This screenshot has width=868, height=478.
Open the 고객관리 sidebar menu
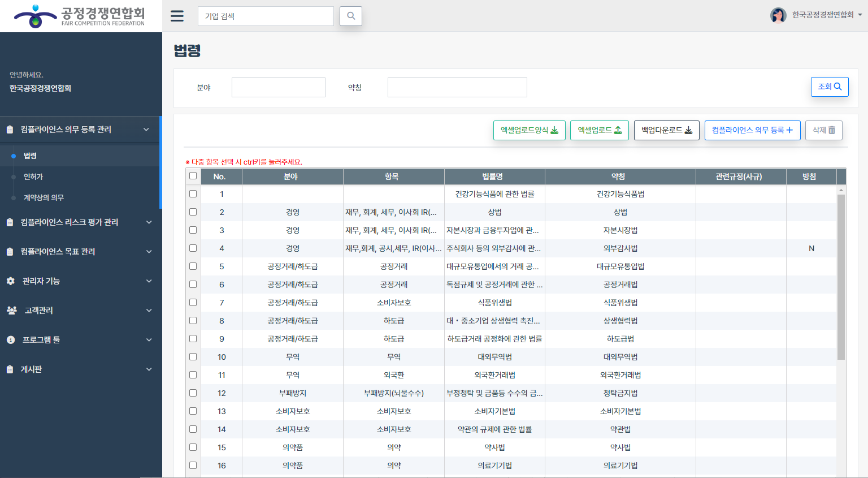81,311
